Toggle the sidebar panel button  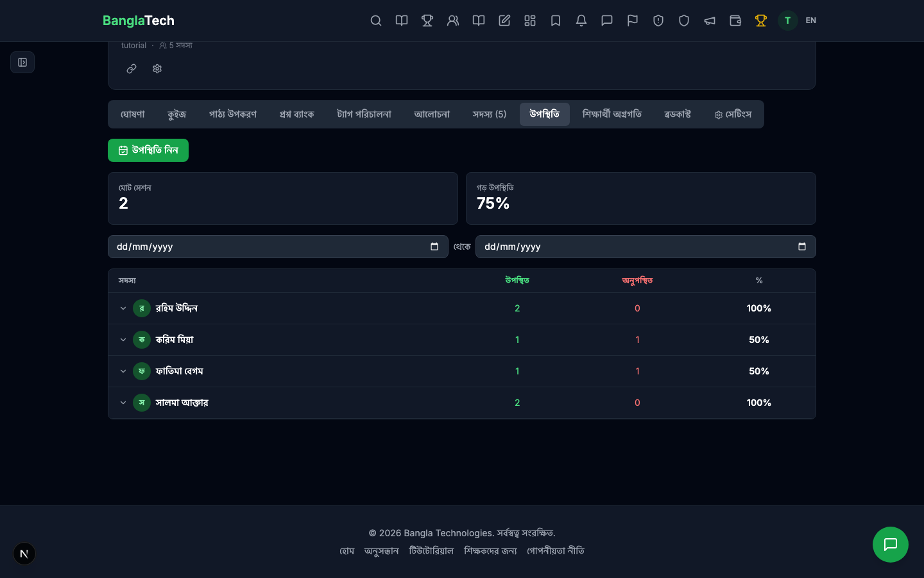22,62
